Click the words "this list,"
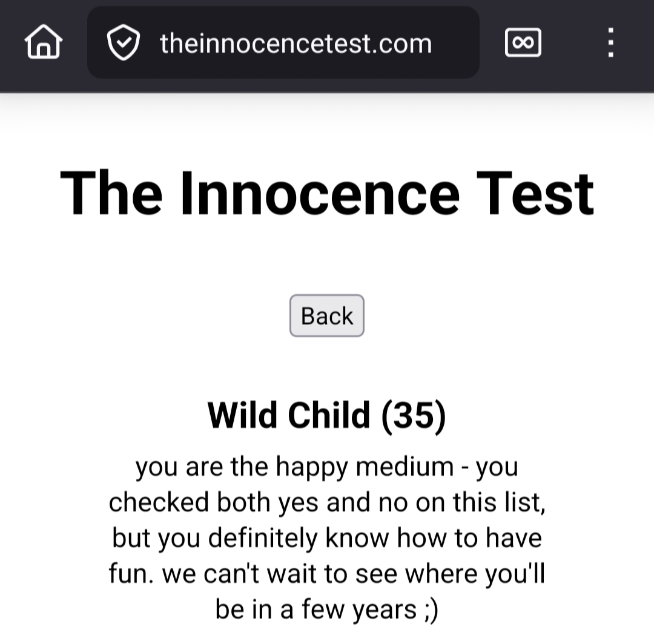 pyautogui.click(x=500, y=502)
